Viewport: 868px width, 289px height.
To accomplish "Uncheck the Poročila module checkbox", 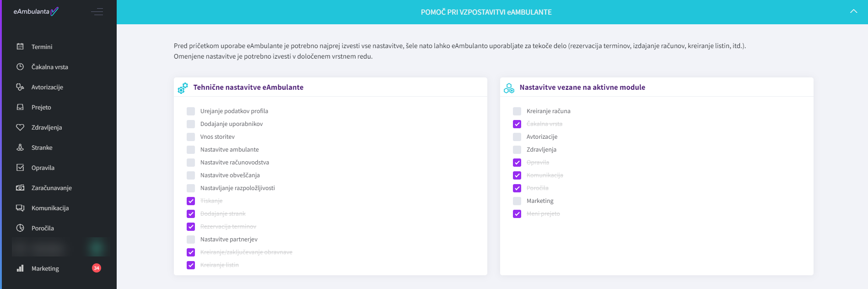I will click(x=517, y=188).
